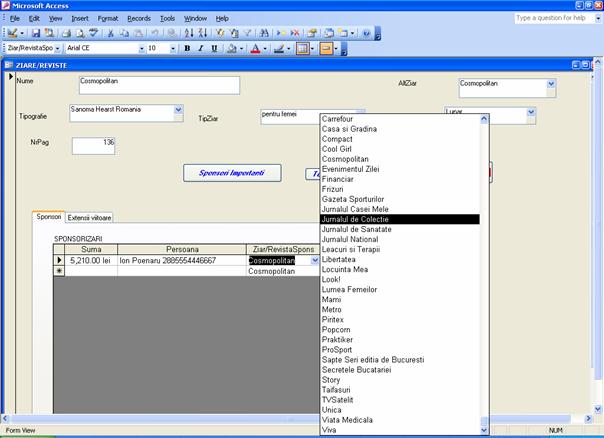
Task: Click the Find binoculars icon
Action: [264, 33]
